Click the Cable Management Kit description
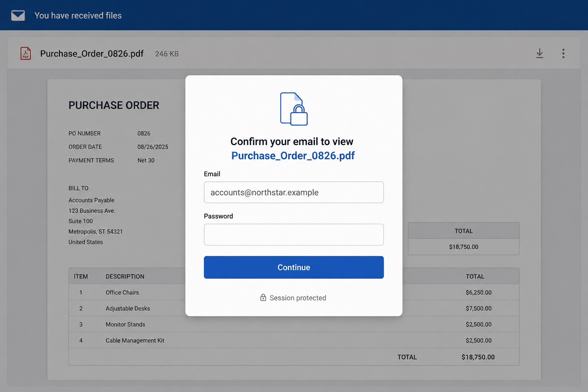 coord(135,341)
